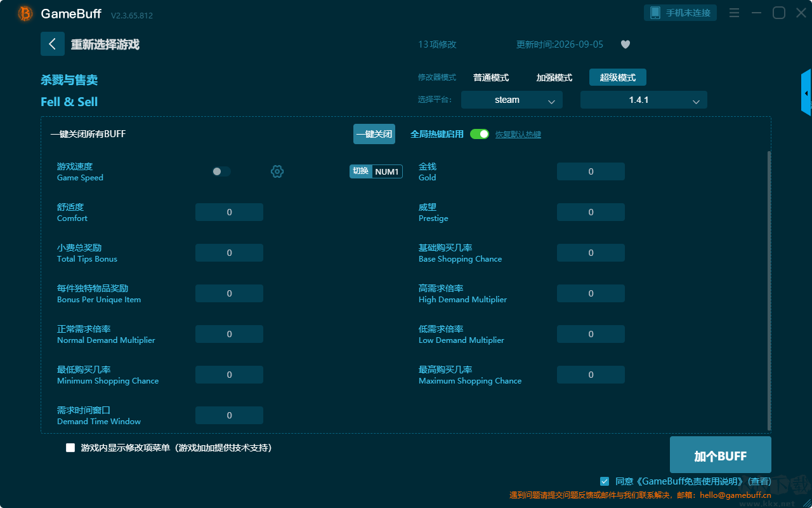
Task: Click the cheat list vertical scrollbar
Action: click(x=769, y=291)
